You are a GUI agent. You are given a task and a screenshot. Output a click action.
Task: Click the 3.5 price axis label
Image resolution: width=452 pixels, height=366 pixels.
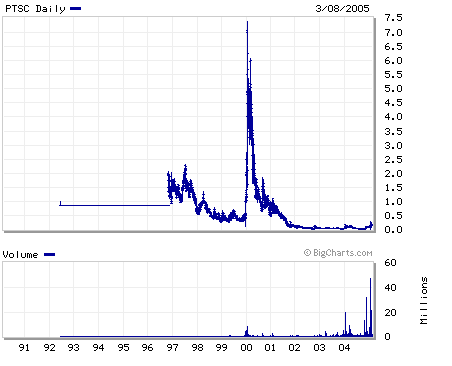393,132
